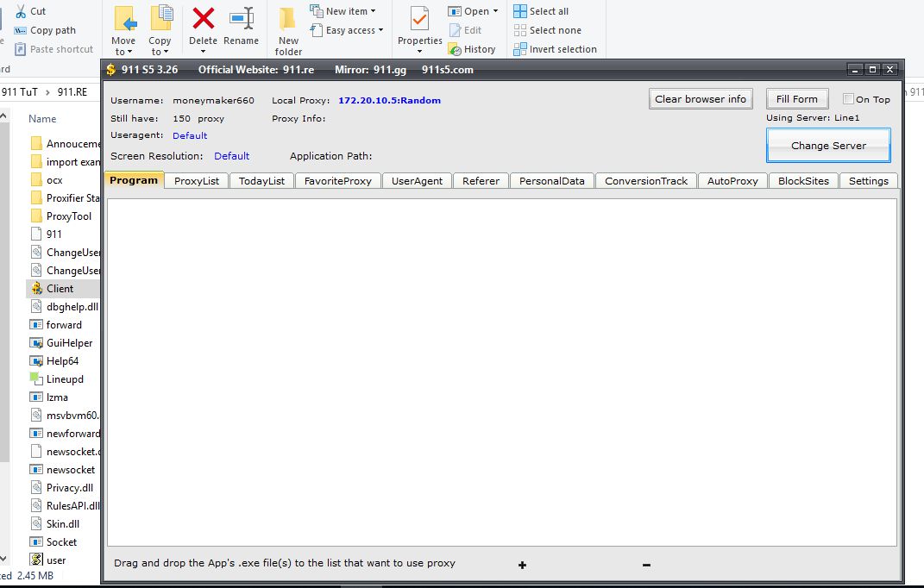Click the Copy to icon in ribbon
The width and height of the screenshot is (924, 588).
160,18
